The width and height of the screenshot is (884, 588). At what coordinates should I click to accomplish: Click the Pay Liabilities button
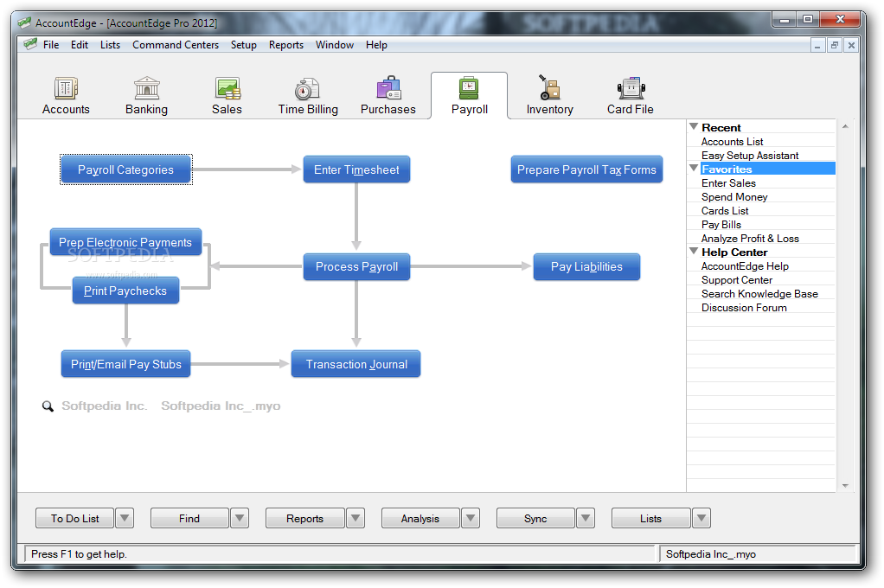pos(586,266)
